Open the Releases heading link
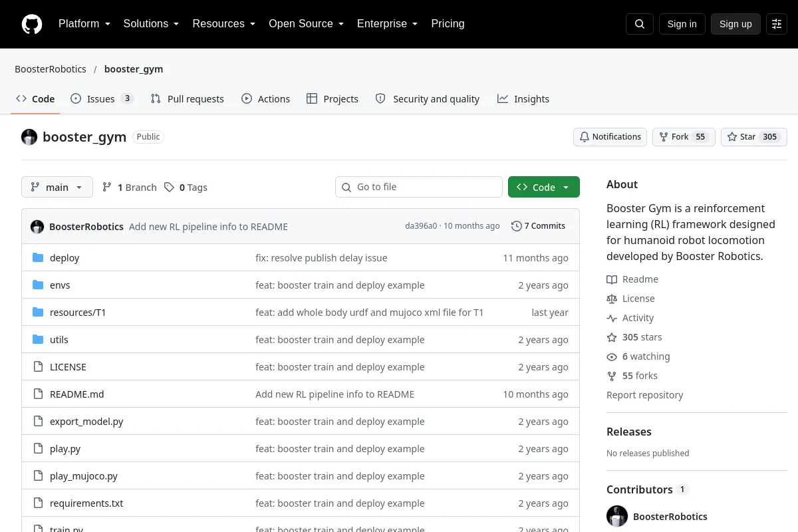The width and height of the screenshot is (798, 532). tap(629, 432)
